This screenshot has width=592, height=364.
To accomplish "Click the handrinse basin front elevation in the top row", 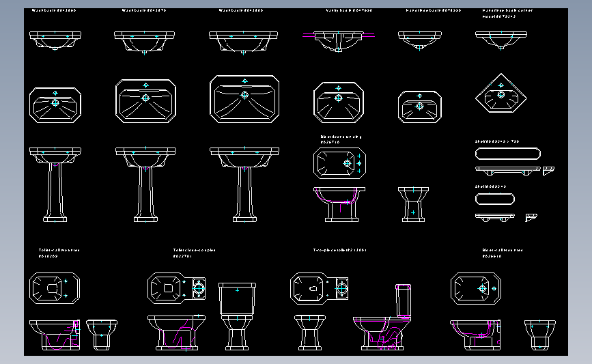I will click(420, 41).
